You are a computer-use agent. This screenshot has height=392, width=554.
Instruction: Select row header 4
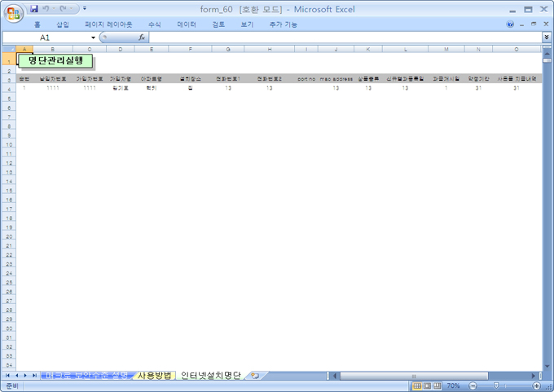click(x=9, y=89)
